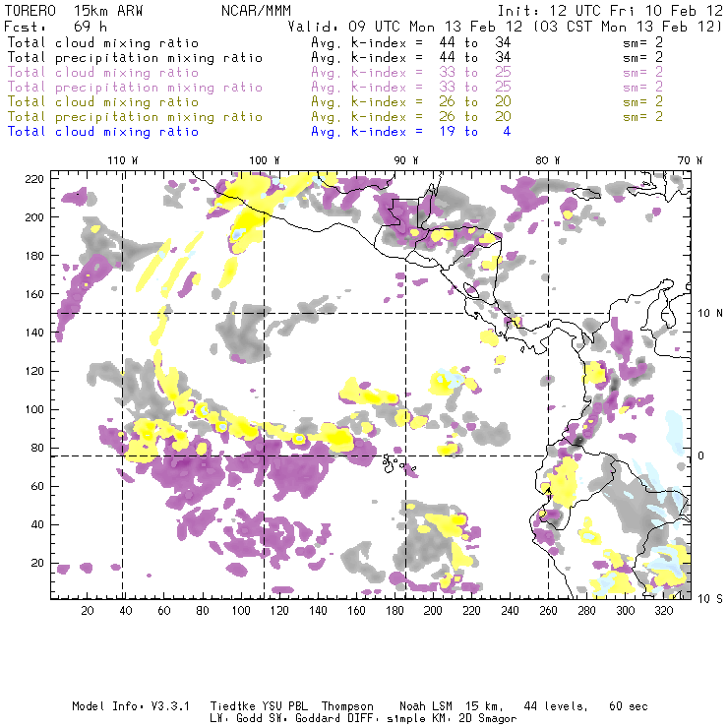Click 'Model Info: V3.3.1' footer text
This screenshot has height=728, width=728.
coord(131,706)
